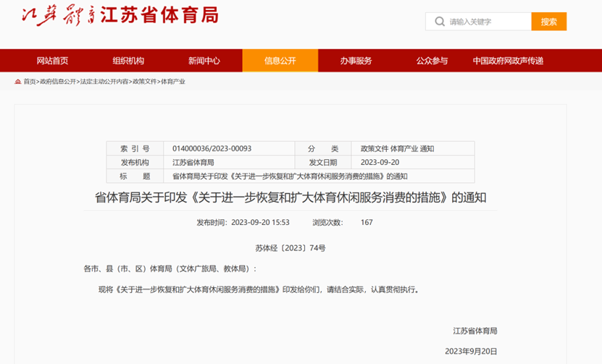Click the 江苏省体育局 signature line

coord(475,331)
